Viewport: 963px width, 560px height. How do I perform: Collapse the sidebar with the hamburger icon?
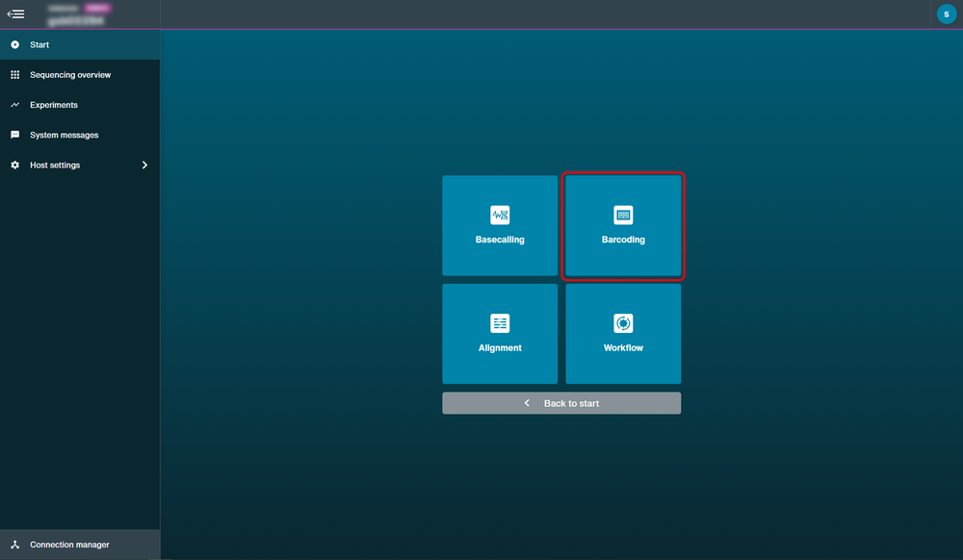coord(16,13)
